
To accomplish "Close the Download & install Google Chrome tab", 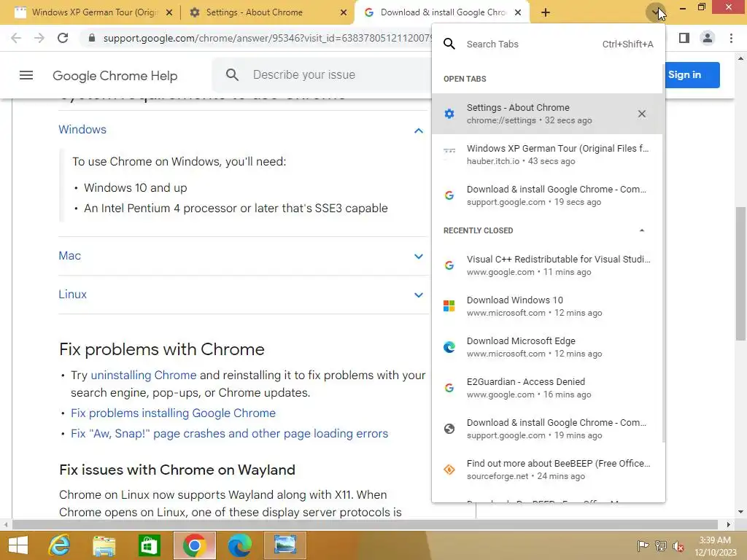I will (518, 13).
